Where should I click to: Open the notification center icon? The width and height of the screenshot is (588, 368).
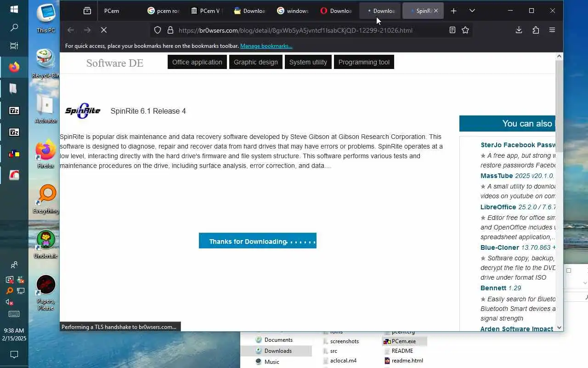pyautogui.click(x=14, y=355)
